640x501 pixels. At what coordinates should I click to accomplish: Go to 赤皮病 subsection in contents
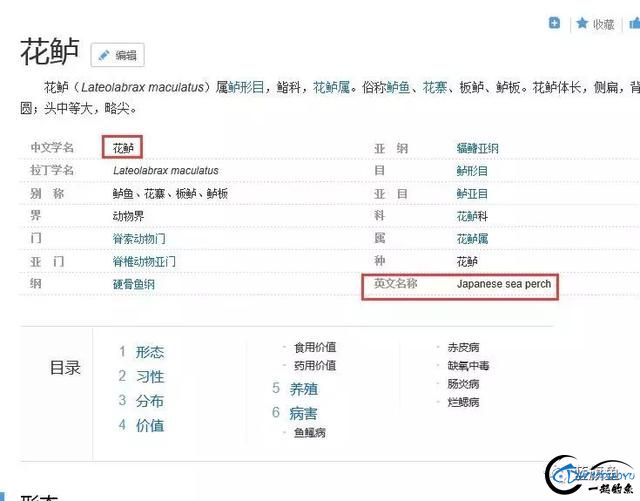coord(463,347)
